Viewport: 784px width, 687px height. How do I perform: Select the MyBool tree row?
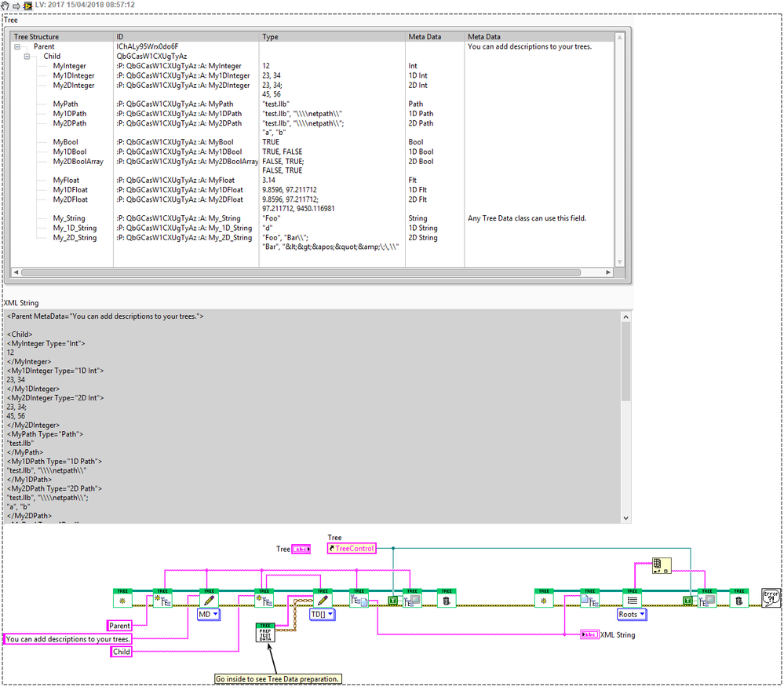point(312,142)
